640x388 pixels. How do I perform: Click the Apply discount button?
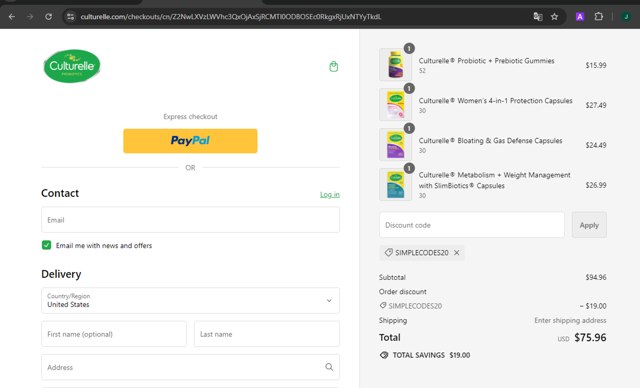pos(589,225)
